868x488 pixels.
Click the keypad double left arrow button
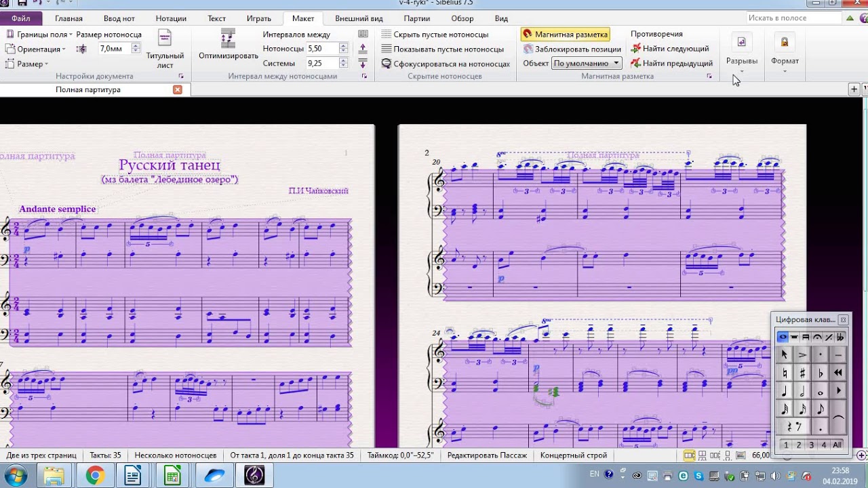pyautogui.click(x=838, y=373)
